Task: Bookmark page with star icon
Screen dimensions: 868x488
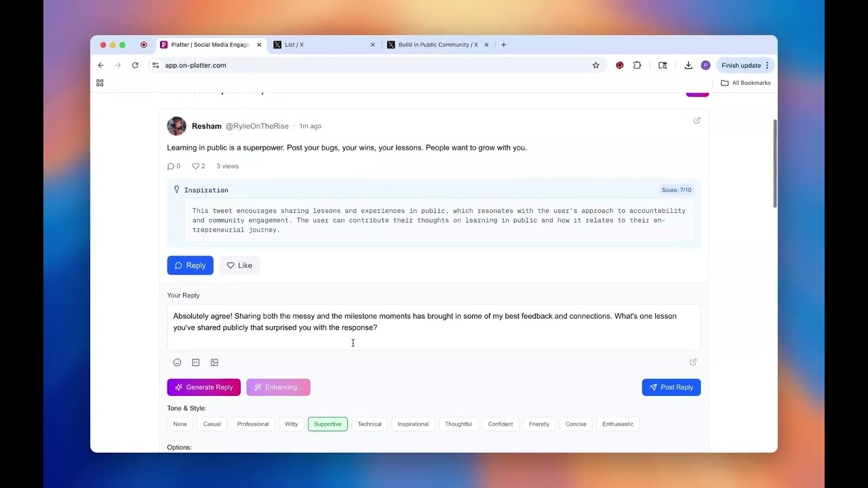Action: point(596,65)
